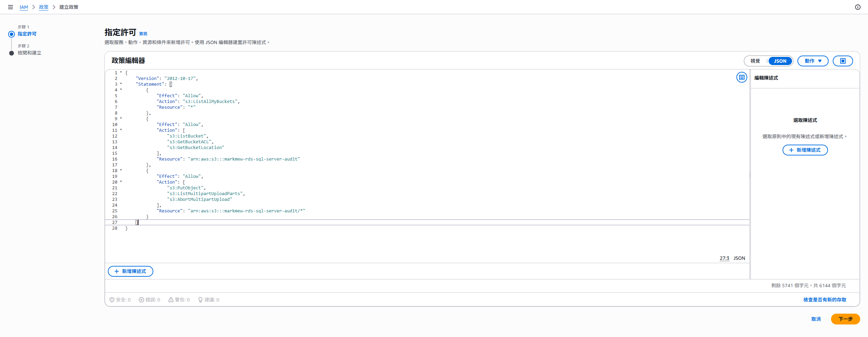The width and height of the screenshot is (868, 337).
Task: Click the 建議 lightbulb suggestions icon
Action: click(200, 300)
